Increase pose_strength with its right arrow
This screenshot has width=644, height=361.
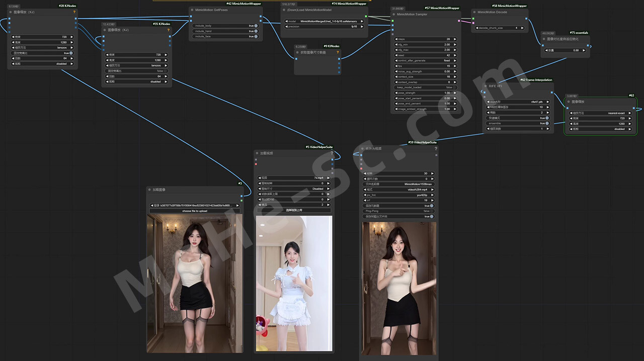pyautogui.click(x=454, y=93)
